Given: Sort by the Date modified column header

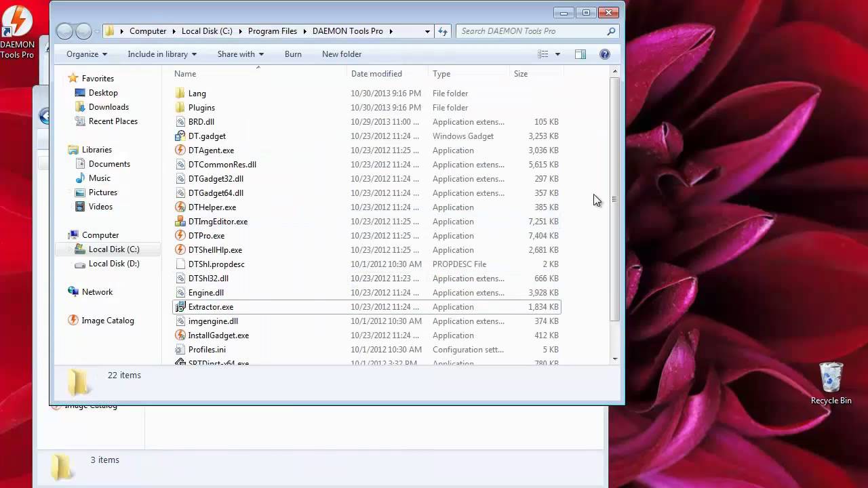Looking at the screenshot, I should point(376,74).
